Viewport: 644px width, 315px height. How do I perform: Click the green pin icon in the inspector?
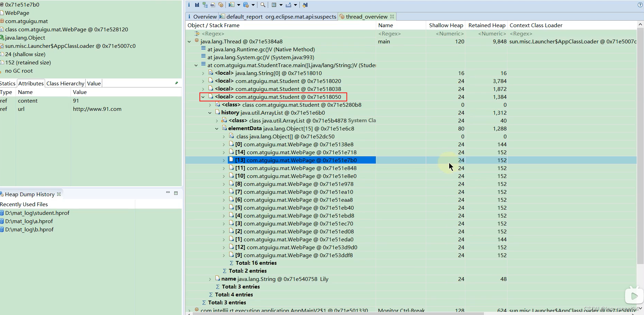[x=177, y=83]
